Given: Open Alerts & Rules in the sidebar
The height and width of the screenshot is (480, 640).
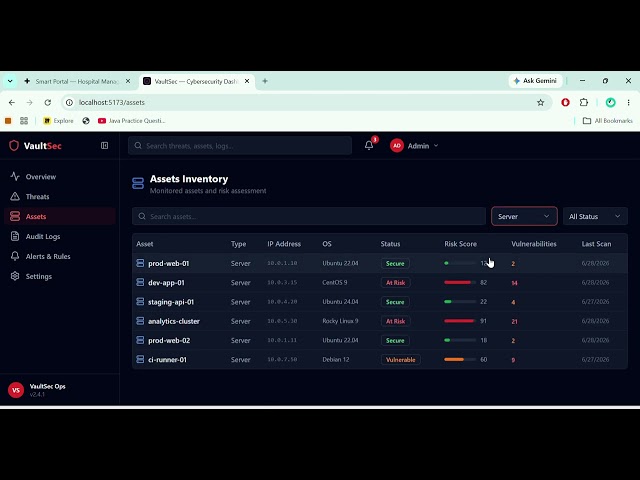Looking at the screenshot, I should pyautogui.click(x=60, y=256).
